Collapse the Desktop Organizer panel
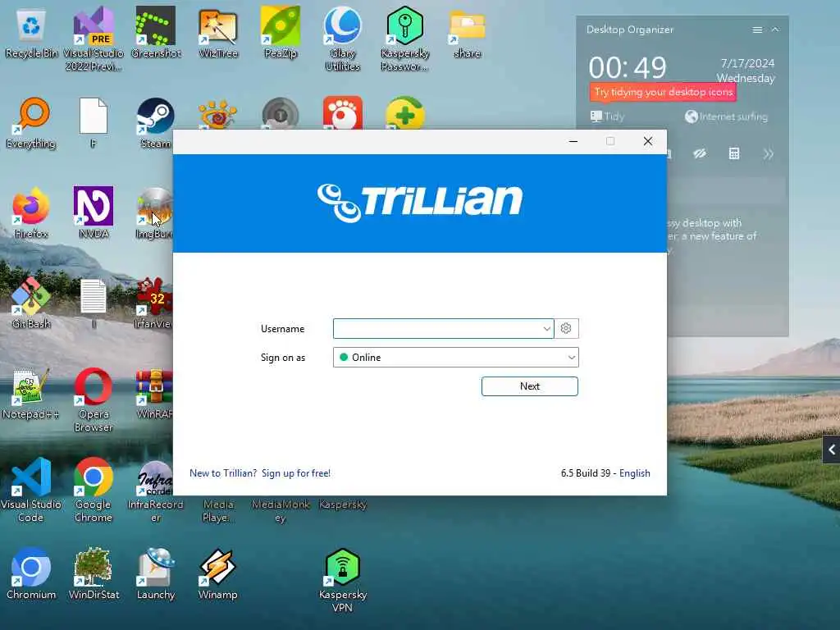The image size is (840, 630). pos(775,30)
